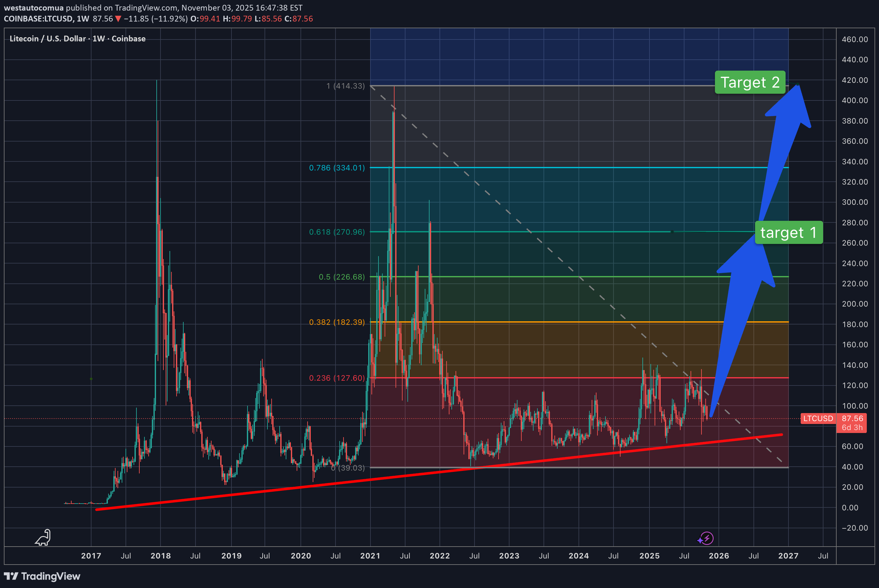
Task: Click the 6d 3h countdown on the price scale
Action: coord(852,428)
